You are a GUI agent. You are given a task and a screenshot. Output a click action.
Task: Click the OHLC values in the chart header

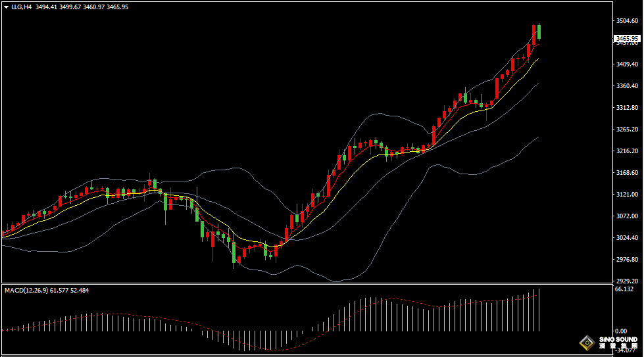tap(82, 7)
